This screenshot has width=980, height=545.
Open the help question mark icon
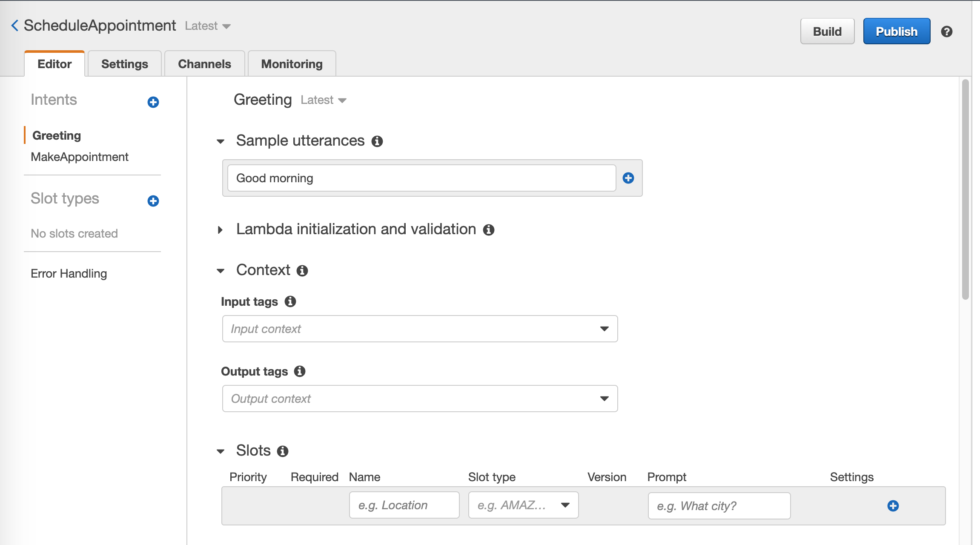946,32
